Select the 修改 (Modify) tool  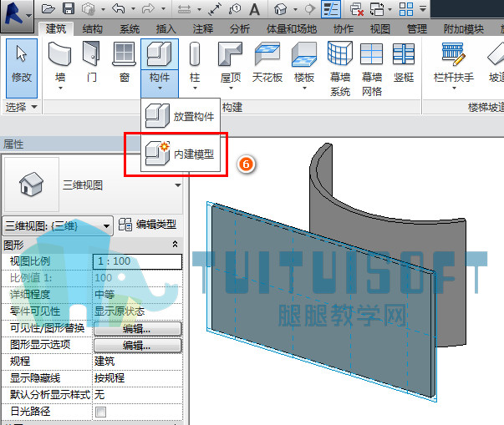click(22, 68)
